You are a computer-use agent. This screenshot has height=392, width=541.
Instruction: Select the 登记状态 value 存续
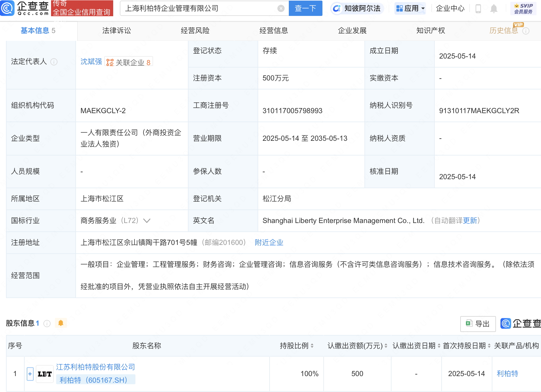(x=270, y=51)
